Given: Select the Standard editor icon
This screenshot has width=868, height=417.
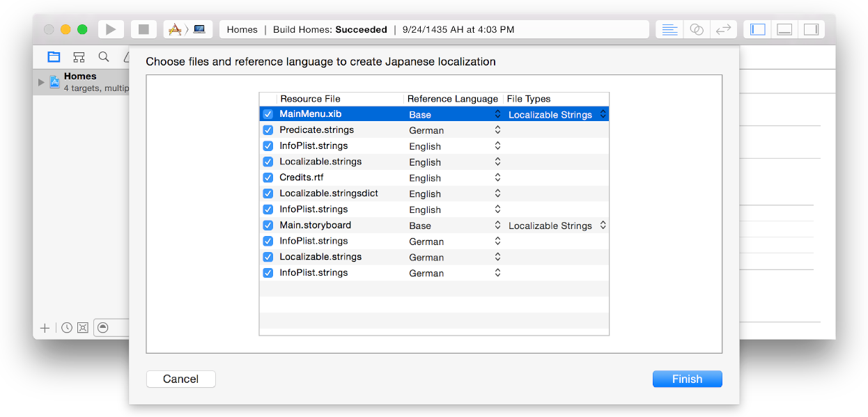Looking at the screenshot, I should (669, 29).
